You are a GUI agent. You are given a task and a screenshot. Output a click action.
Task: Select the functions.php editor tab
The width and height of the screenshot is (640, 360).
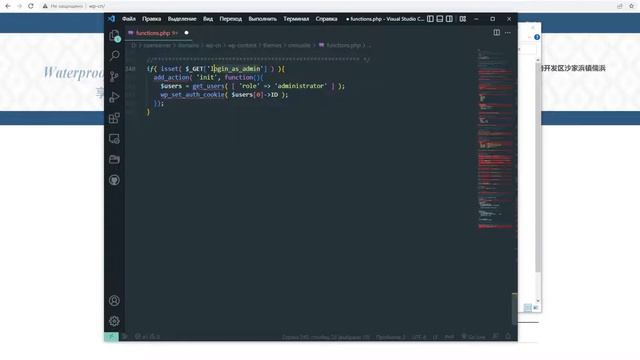[x=158, y=33]
